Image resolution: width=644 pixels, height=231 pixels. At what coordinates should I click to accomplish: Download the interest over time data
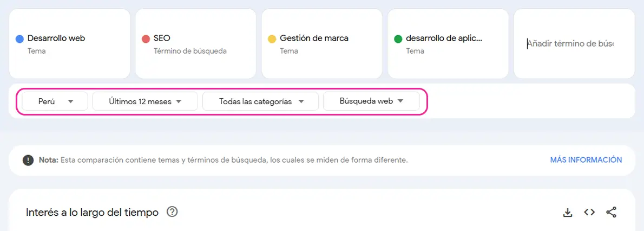point(567,213)
